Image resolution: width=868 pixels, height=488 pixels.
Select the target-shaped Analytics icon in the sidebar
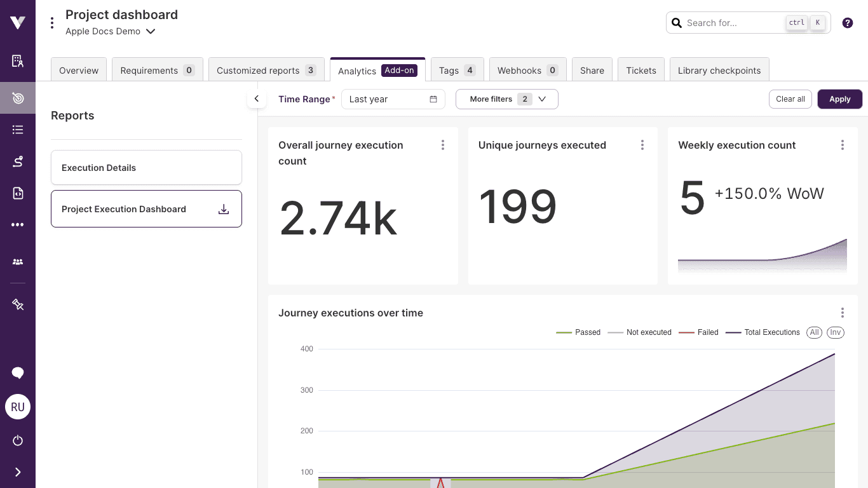pos(17,98)
